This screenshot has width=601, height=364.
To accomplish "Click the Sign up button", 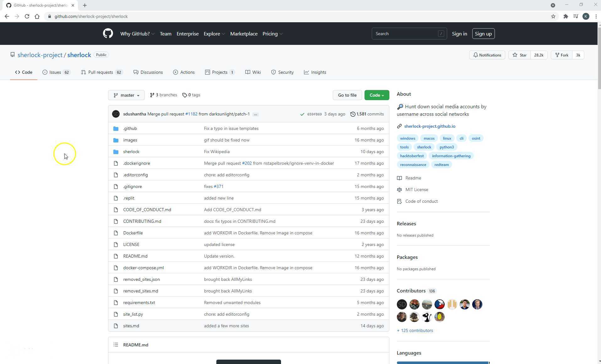I will [x=483, y=34].
